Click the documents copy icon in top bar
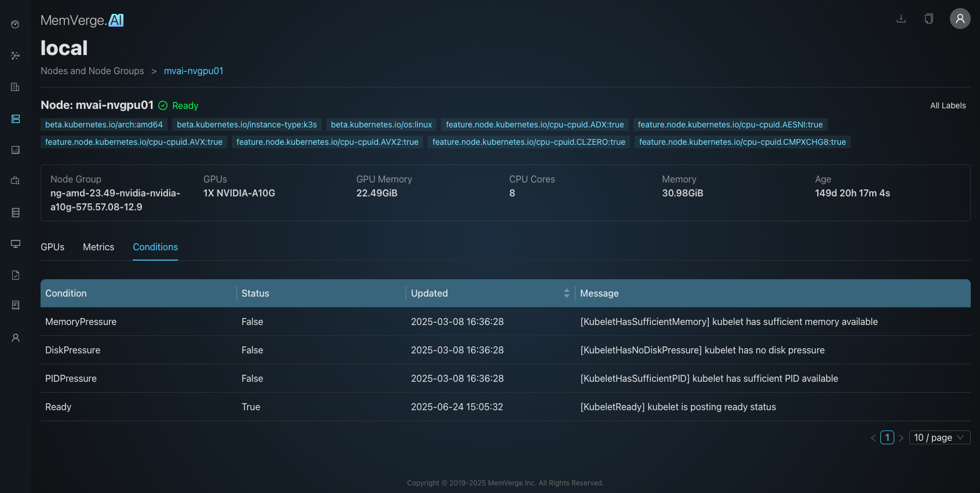980x493 pixels. 929,19
